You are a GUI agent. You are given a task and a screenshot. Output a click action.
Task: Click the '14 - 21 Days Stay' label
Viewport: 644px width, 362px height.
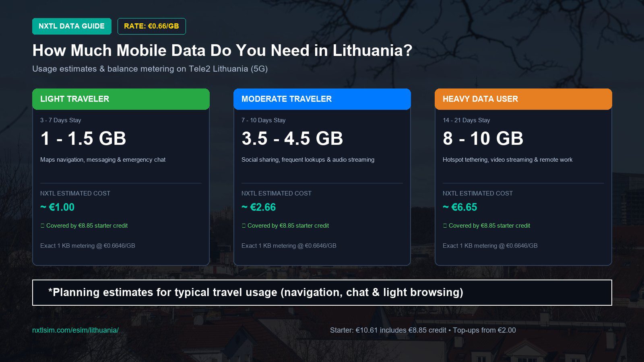click(466, 120)
